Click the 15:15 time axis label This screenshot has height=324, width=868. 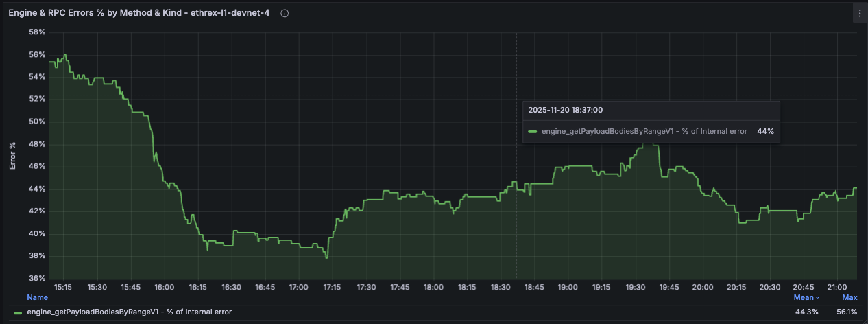63,287
